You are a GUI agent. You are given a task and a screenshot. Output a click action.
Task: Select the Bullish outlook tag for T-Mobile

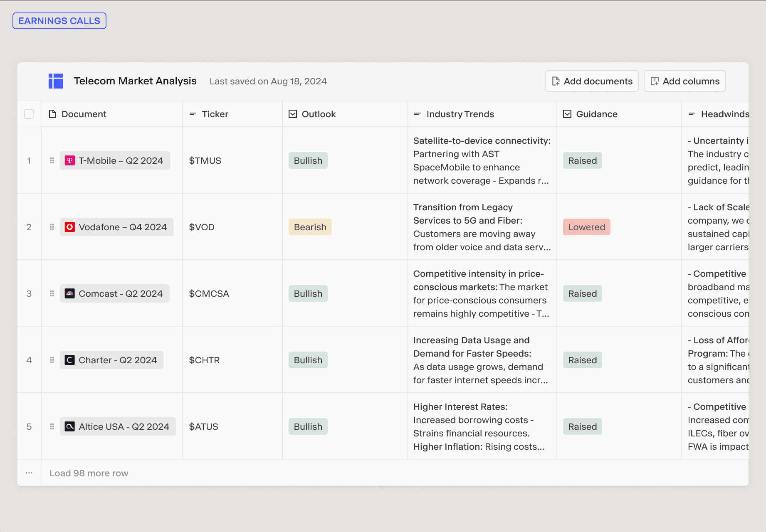308,160
